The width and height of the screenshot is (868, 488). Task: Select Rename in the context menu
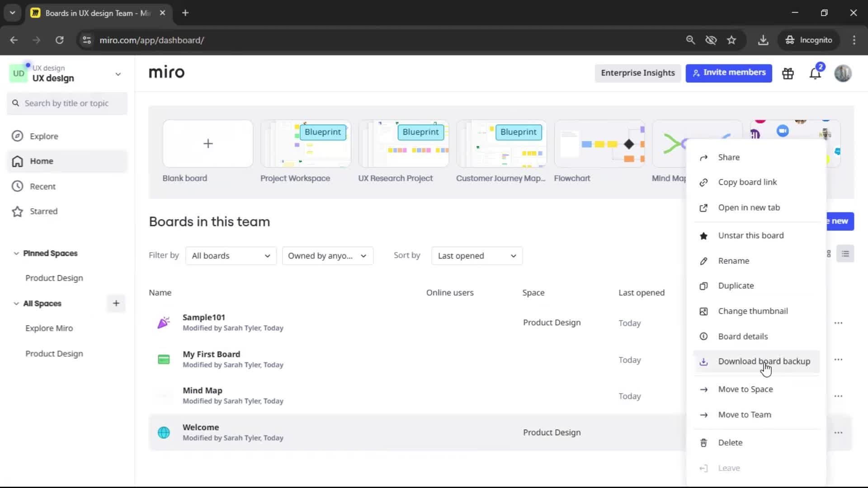[x=756, y=261]
